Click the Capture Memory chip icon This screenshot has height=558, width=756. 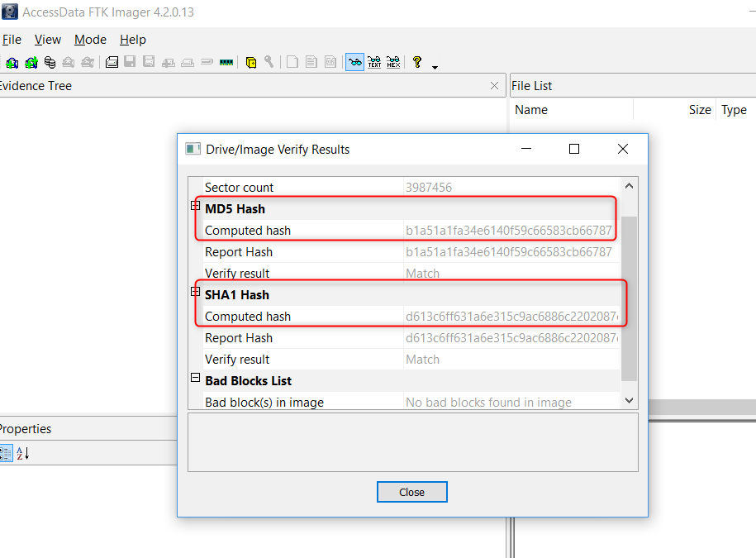tap(227, 62)
